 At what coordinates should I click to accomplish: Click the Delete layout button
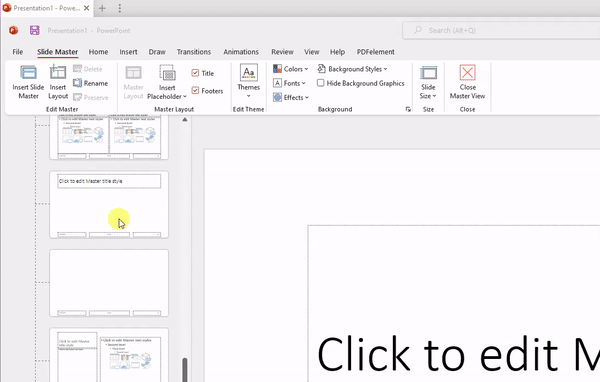pos(88,69)
